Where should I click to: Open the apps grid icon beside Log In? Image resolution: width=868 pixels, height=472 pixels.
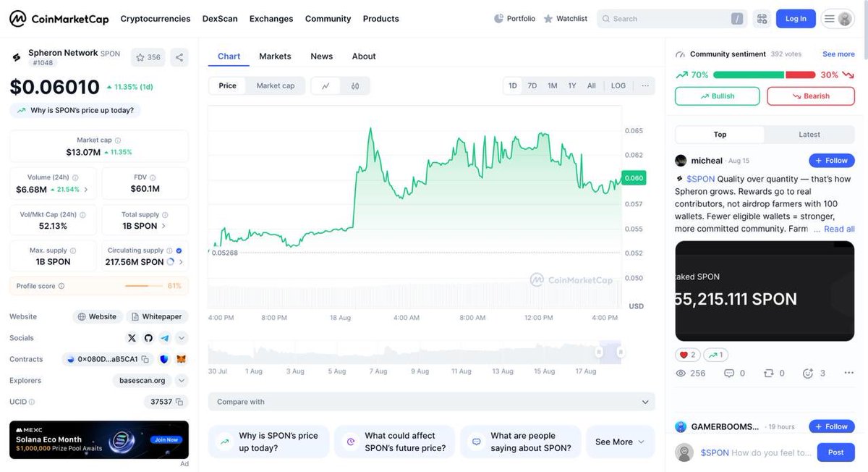(x=761, y=19)
